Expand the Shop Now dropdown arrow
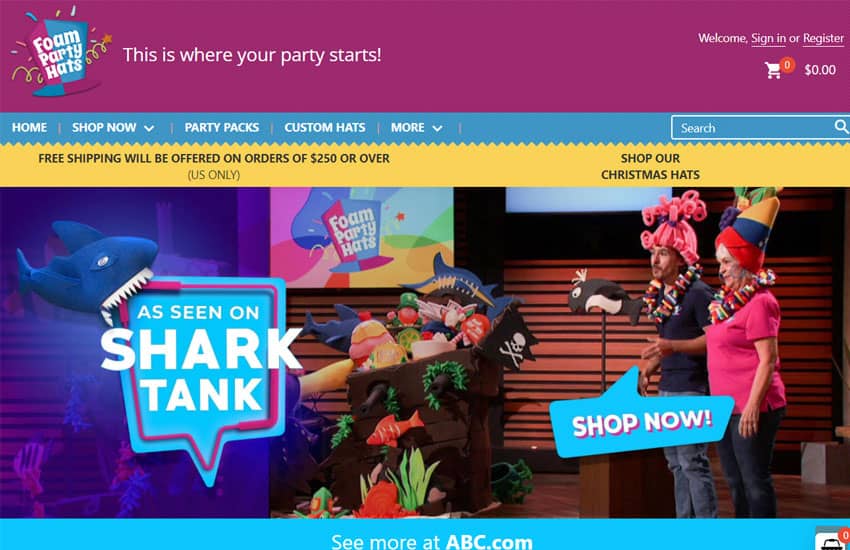The height and width of the screenshot is (550, 850). tap(149, 128)
